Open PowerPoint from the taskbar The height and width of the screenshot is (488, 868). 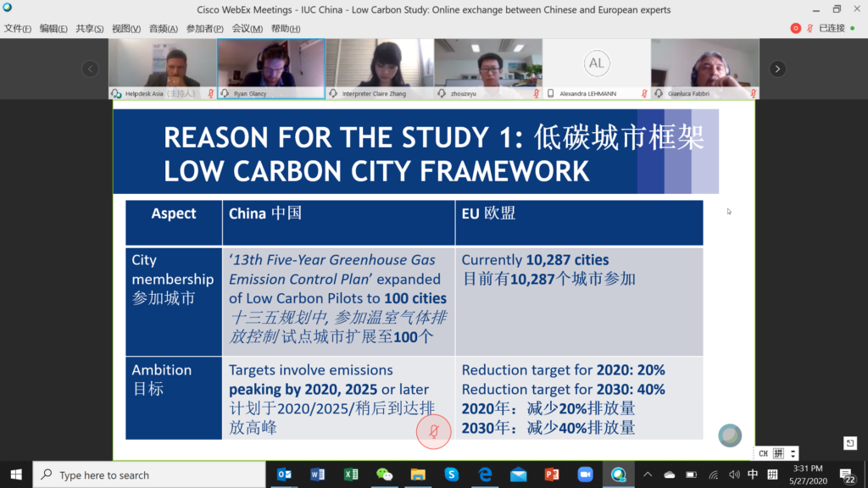(x=551, y=474)
